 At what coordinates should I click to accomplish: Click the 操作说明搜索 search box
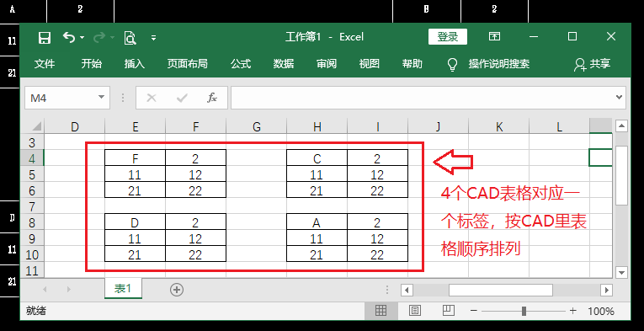tap(499, 64)
